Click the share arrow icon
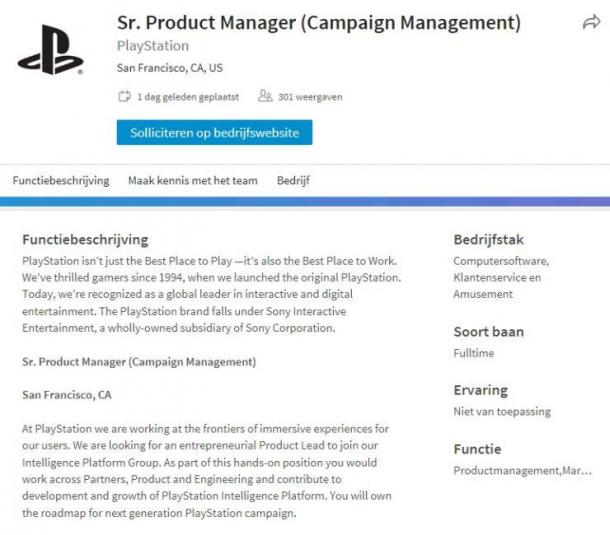 (591, 22)
